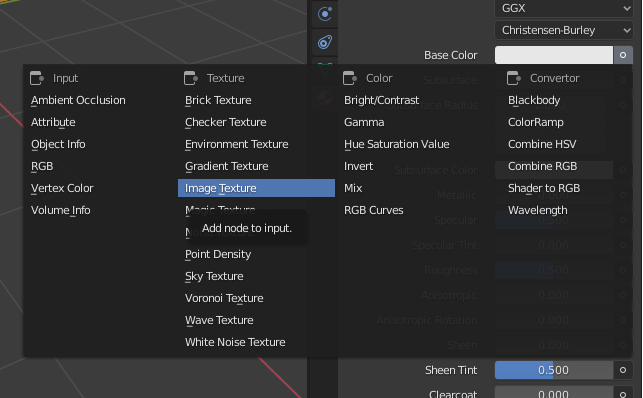Select Vertex Color input
The image size is (643, 398).
[x=62, y=188]
